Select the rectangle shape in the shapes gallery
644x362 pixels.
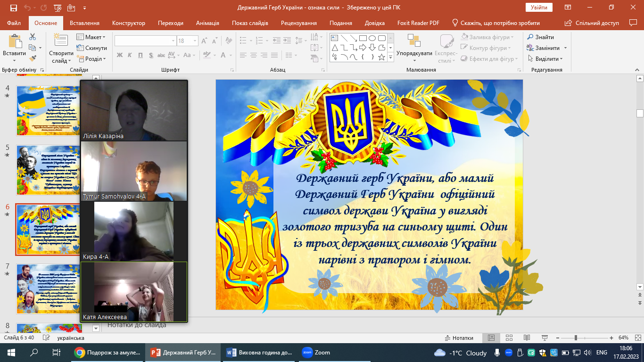pos(363,38)
